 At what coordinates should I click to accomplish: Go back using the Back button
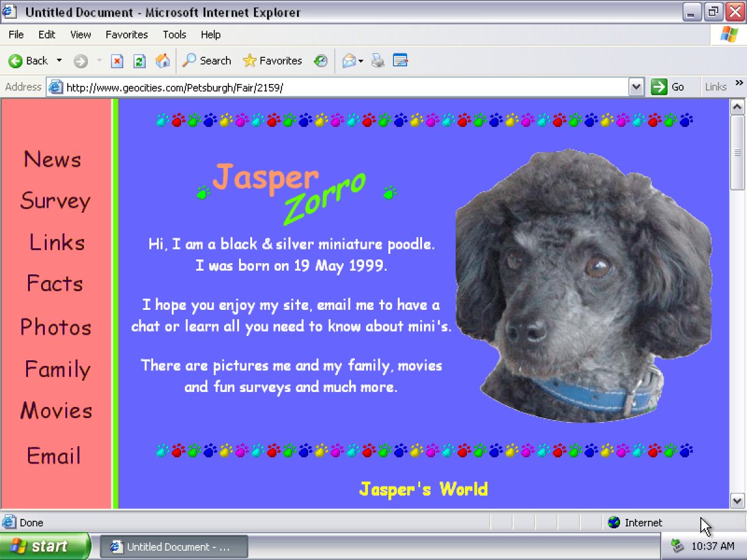pyautogui.click(x=28, y=61)
